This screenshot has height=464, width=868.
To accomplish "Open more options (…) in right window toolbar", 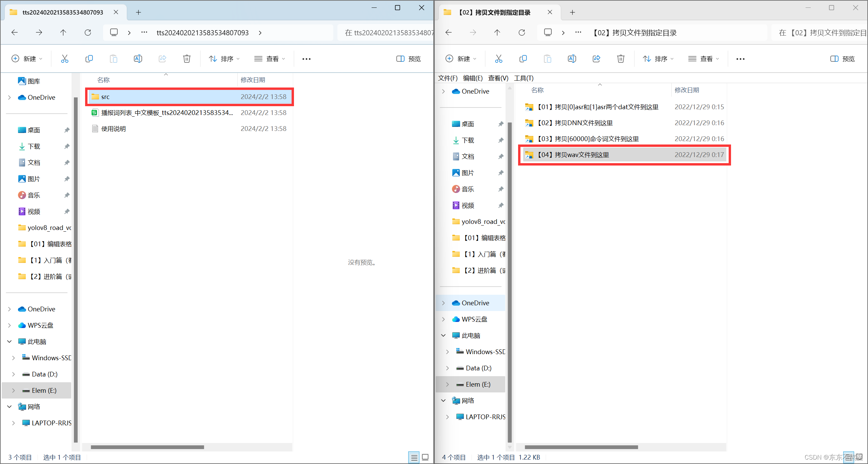I will [741, 59].
